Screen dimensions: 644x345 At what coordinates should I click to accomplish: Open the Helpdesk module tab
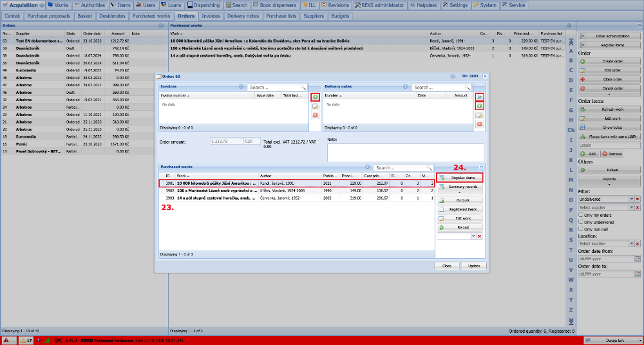[x=424, y=5]
